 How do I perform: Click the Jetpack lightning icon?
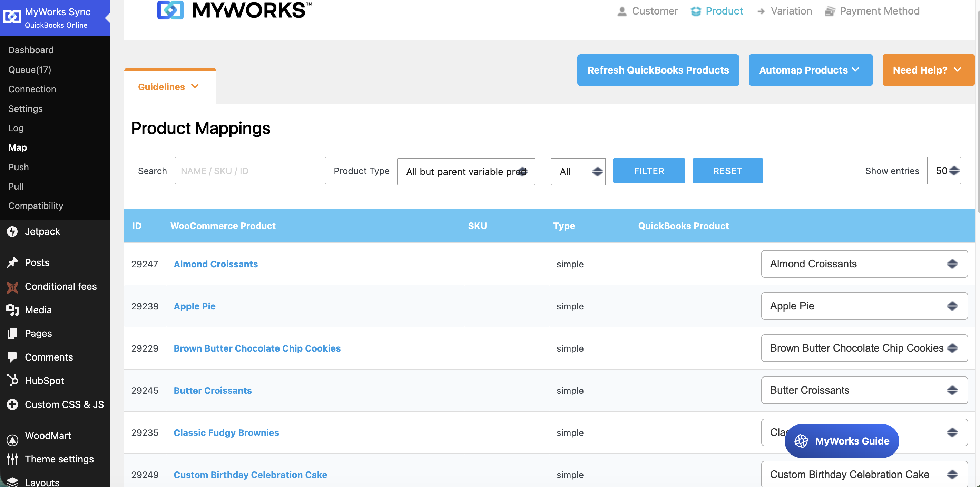tap(12, 231)
